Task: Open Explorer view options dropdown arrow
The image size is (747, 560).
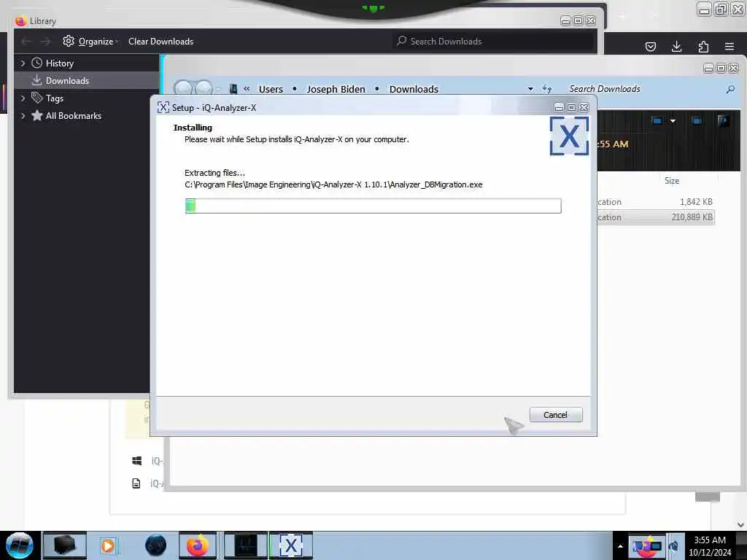Action: click(673, 121)
